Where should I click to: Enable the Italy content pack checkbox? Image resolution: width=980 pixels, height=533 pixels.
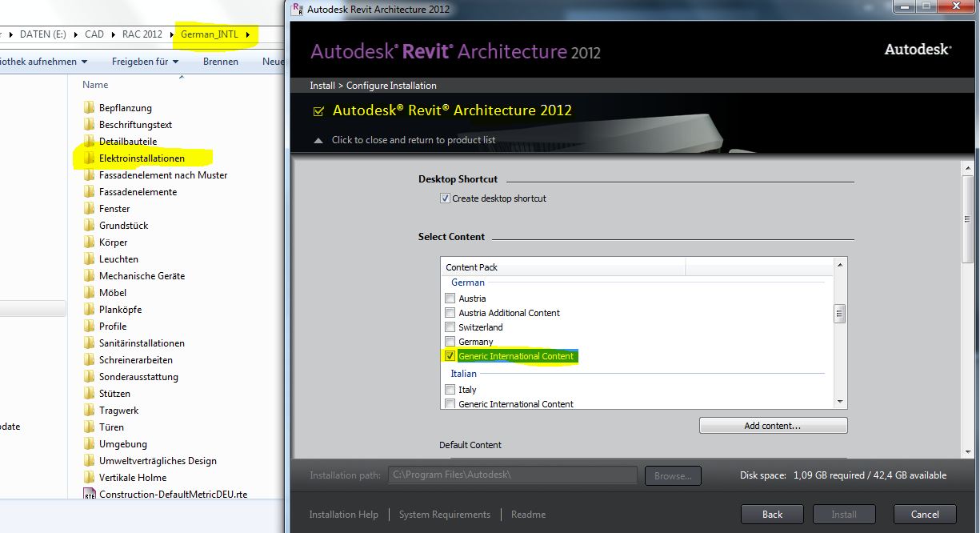[450, 390]
